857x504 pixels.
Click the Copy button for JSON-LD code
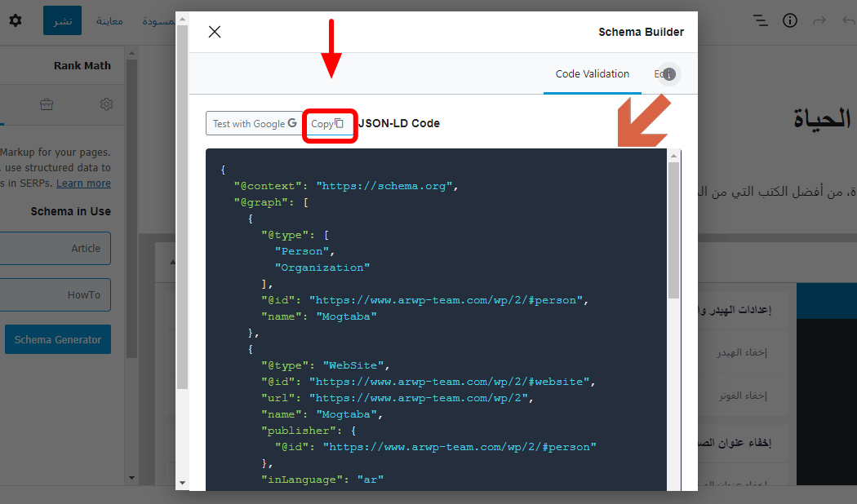pos(330,124)
